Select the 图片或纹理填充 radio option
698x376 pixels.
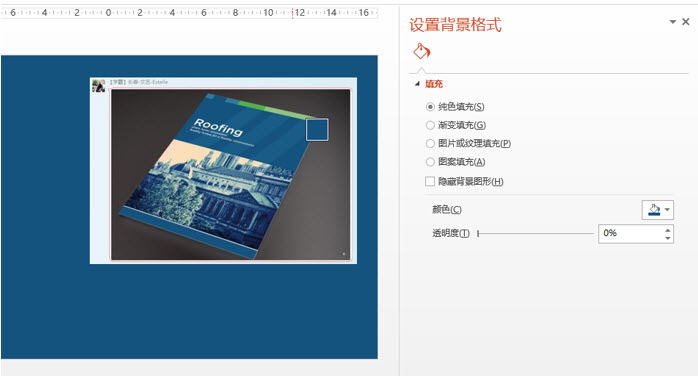point(468,143)
